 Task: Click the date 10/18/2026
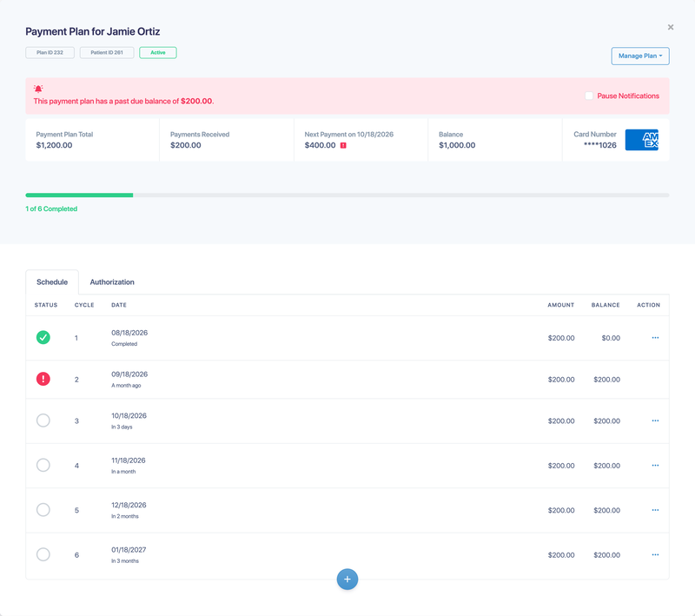129,415
